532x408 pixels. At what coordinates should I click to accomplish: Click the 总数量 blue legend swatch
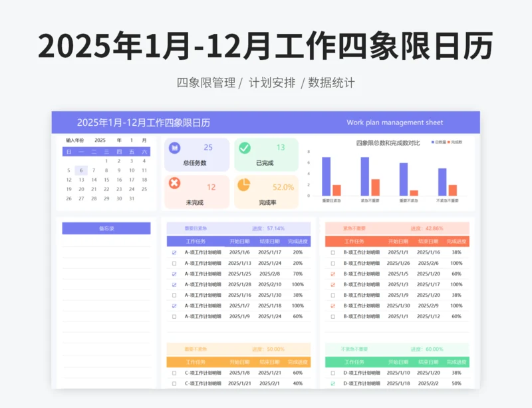click(x=433, y=142)
